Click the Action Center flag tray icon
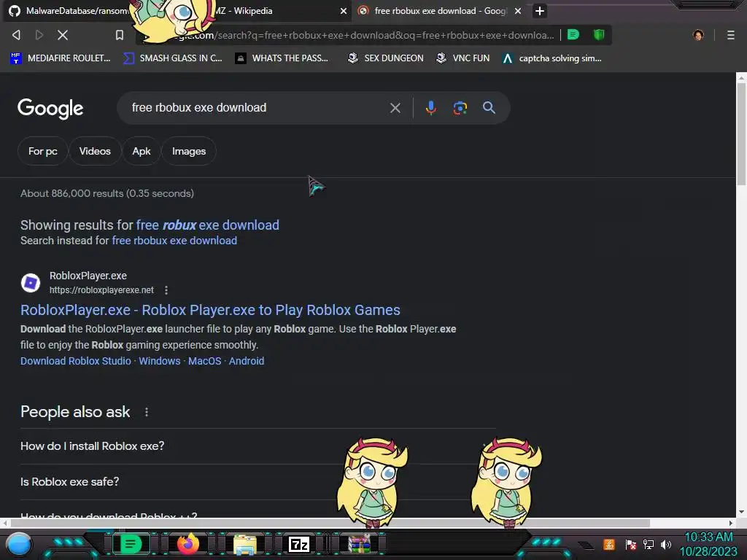The image size is (747, 560). pos(630,544)
